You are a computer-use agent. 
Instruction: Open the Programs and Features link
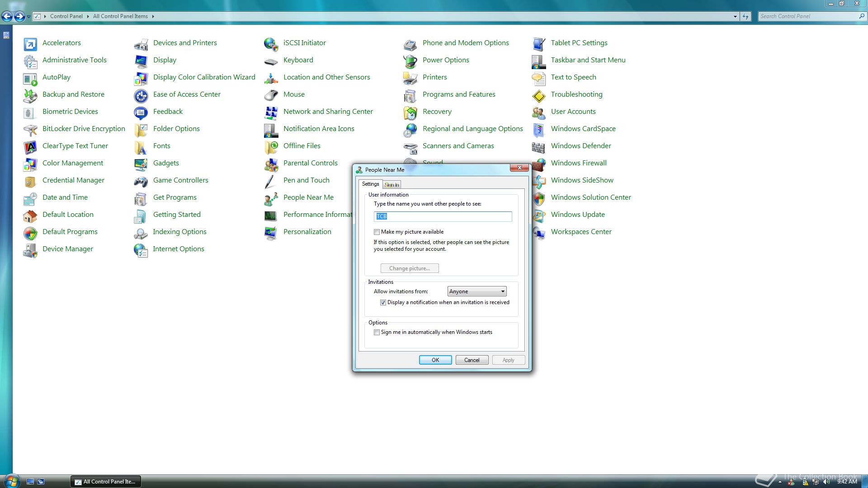(x=459, y=94)
